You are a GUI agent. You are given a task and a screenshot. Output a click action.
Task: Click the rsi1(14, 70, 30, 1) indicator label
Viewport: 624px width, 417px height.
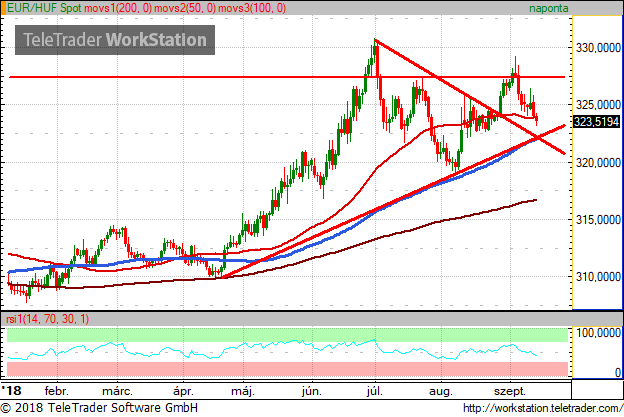48,319
